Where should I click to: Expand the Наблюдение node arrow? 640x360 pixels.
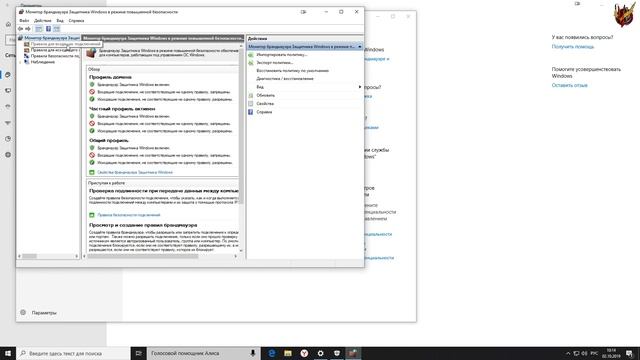tap(20, 62)
